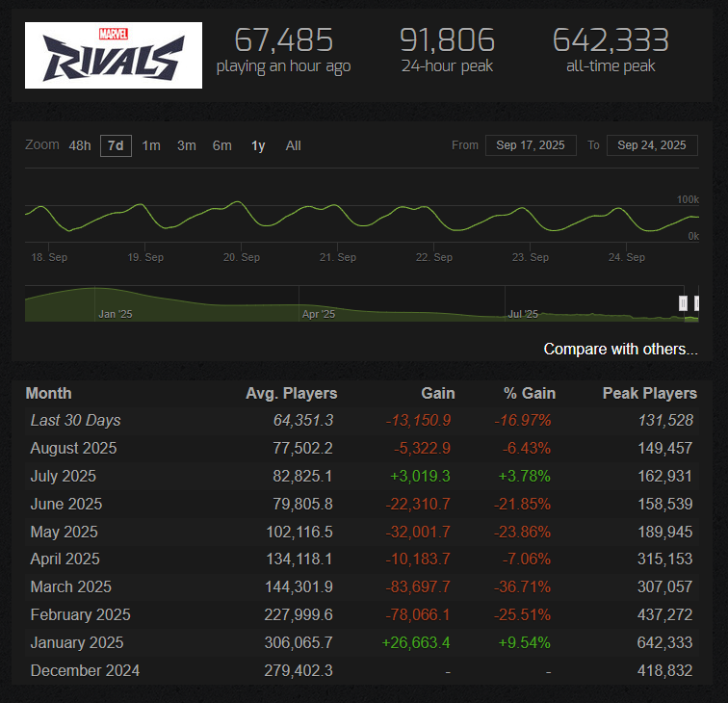Switch chart zoom to 1m
Screen dimensions: 728x703
pos(151,145)
